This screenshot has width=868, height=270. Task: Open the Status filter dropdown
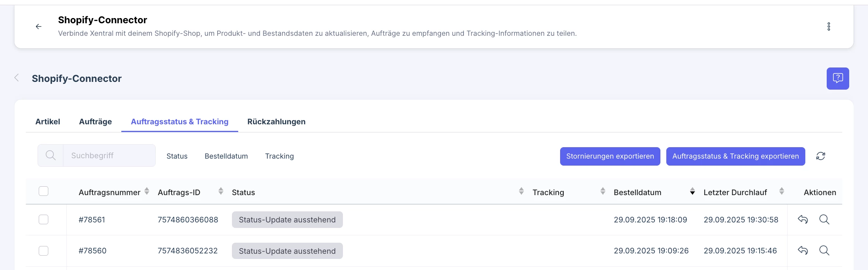(x=177, y=156)
